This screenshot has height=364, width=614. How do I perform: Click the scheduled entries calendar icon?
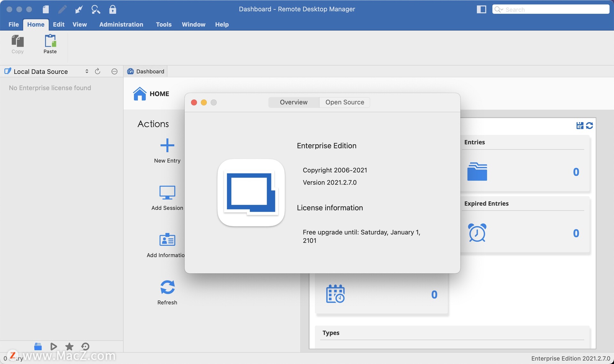[x=335, y=294]
